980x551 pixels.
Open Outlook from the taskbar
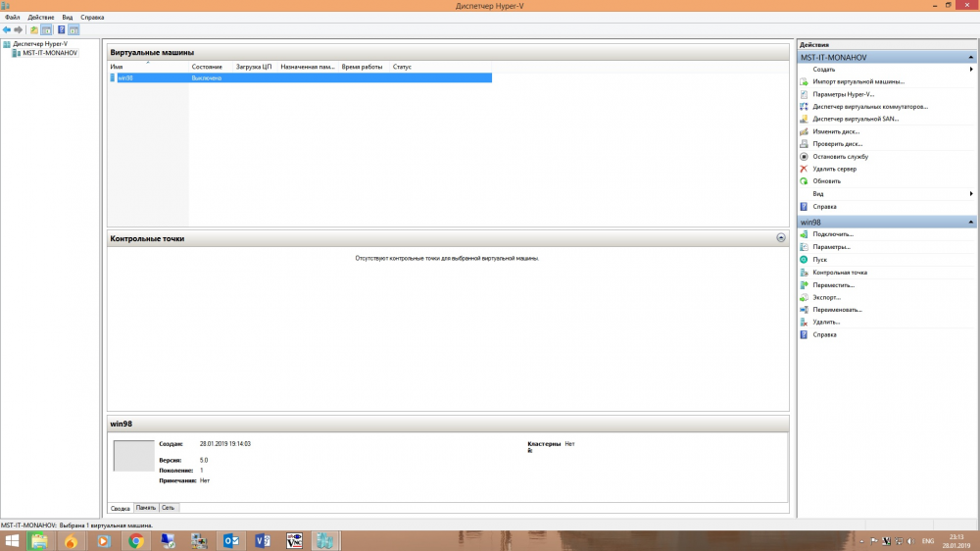[230, 541]
